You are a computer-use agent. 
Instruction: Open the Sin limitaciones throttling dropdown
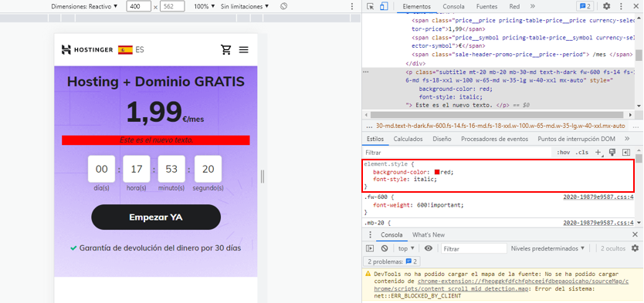tap(245, 7)
